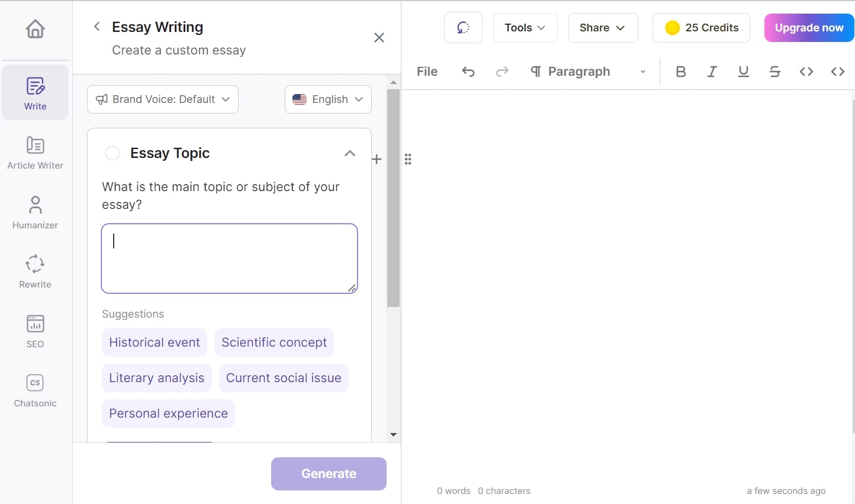This screenshot has width=855, height=504.
Task: Open the Tools menu
Action: coord(525,28)
